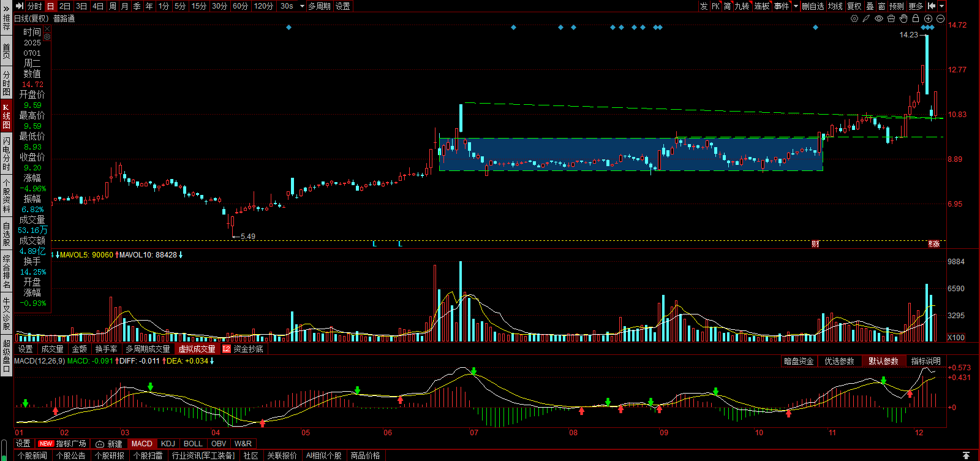980x461 pixels.
Task: Open the 个股新闻 bottom tab
Action: [x=32, y=455]
